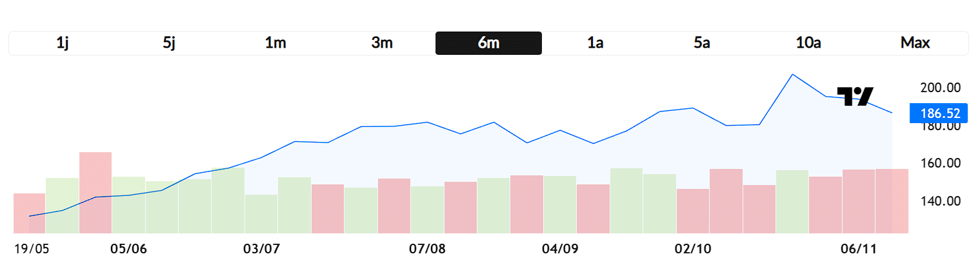Select the Max range tab

915,43
